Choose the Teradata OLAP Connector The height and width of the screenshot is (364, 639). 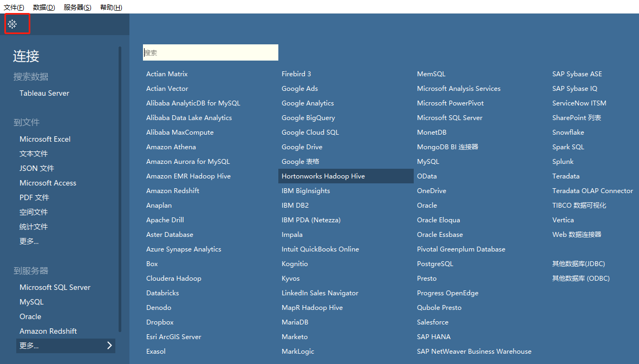(x=592, y=190)
